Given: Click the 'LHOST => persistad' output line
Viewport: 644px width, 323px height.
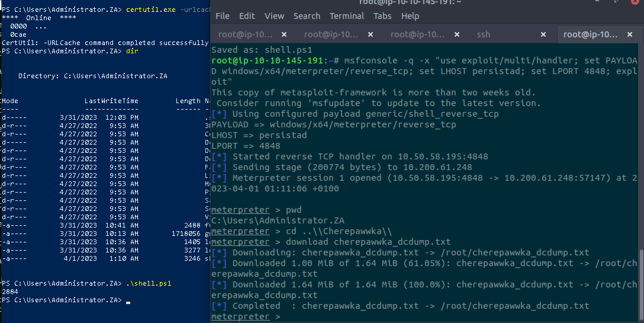Looking at the screenshot, I should pyautogui.click(x=259, y=135).
